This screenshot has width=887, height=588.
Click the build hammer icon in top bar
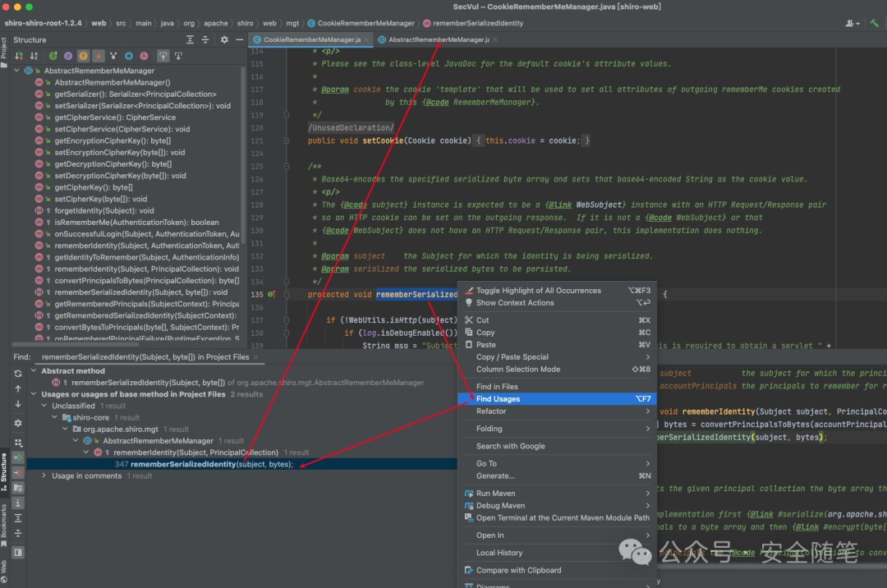[x=875, y=23]
